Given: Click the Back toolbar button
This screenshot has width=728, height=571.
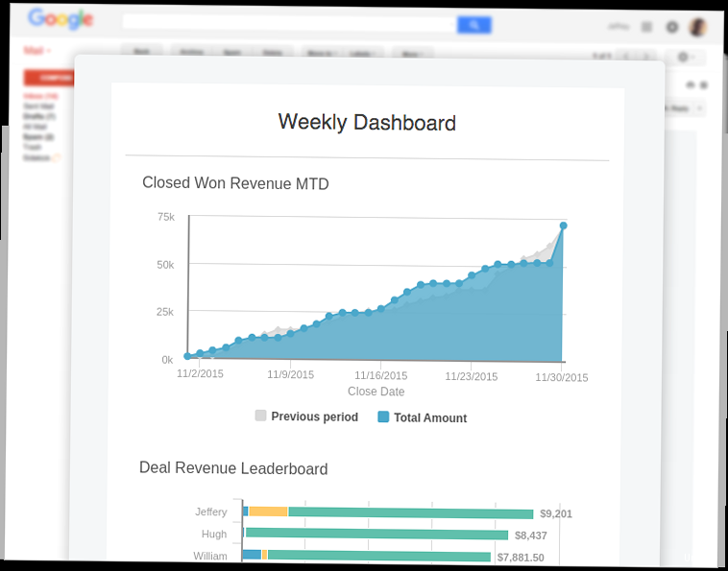Looking at the screenshot, I should click(141, 51).
